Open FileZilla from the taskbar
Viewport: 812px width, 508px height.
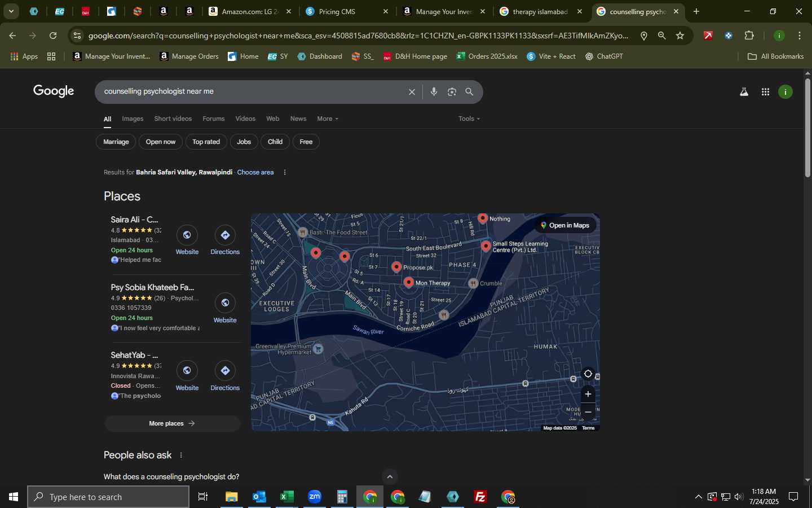(480, 497)
